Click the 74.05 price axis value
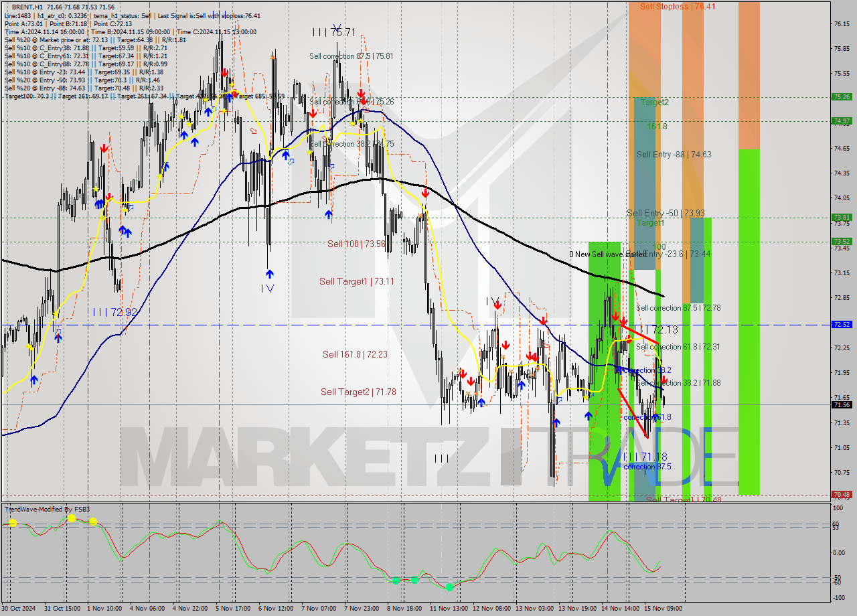The width and height of the screenshot is (857, 616). [x=842, y=198]
